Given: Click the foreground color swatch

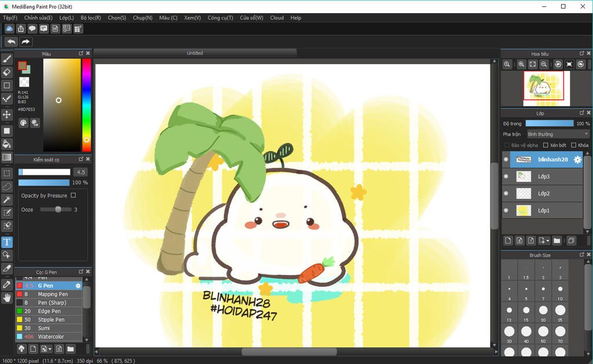Looking at the screenshot, I should tap(22, 66).
